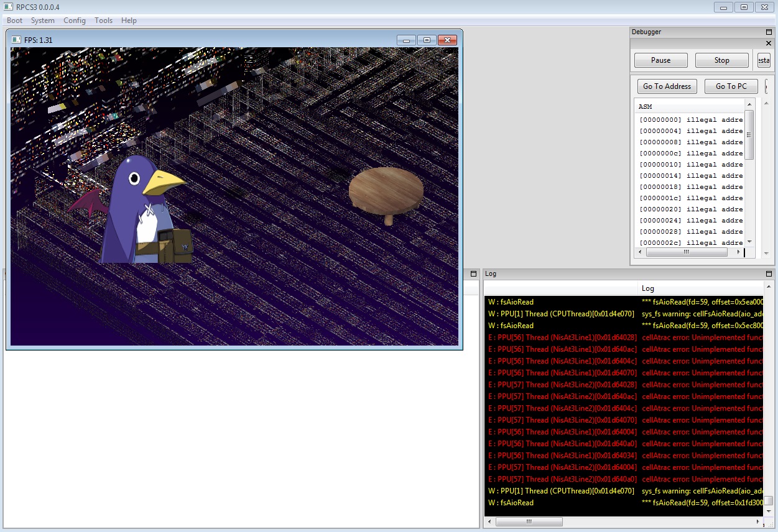Open the Config menu

click(75, 21)
